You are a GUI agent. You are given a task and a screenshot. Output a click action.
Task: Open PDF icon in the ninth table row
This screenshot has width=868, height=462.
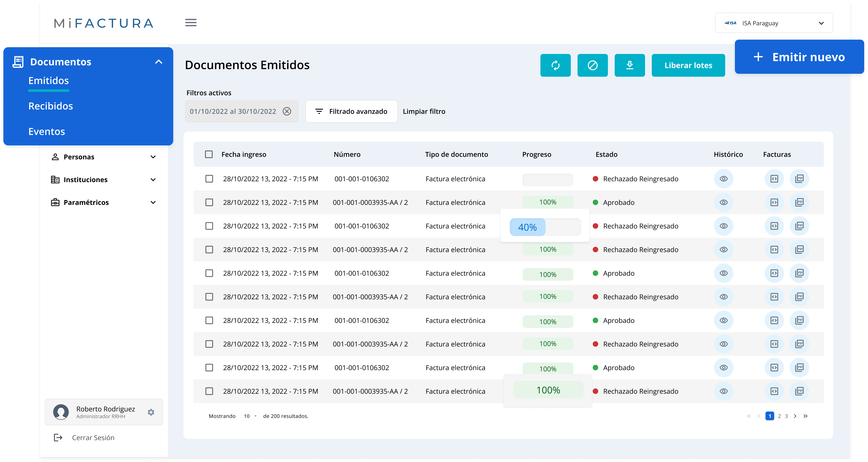[x=799, y=367]
